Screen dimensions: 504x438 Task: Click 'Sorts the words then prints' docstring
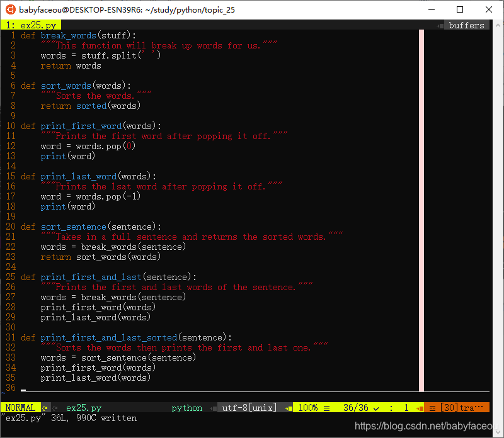tap(184, 347)
